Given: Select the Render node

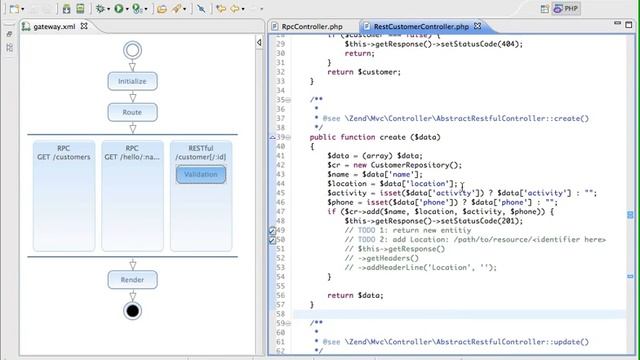Looking at the screenshot, I should pyautogui.click(x=133, y=280).
